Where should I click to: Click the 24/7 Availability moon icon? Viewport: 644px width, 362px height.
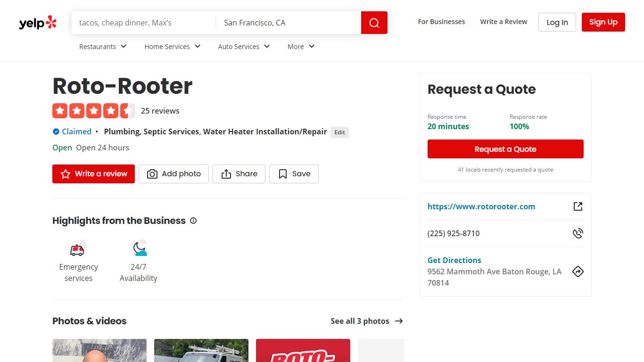139,248
